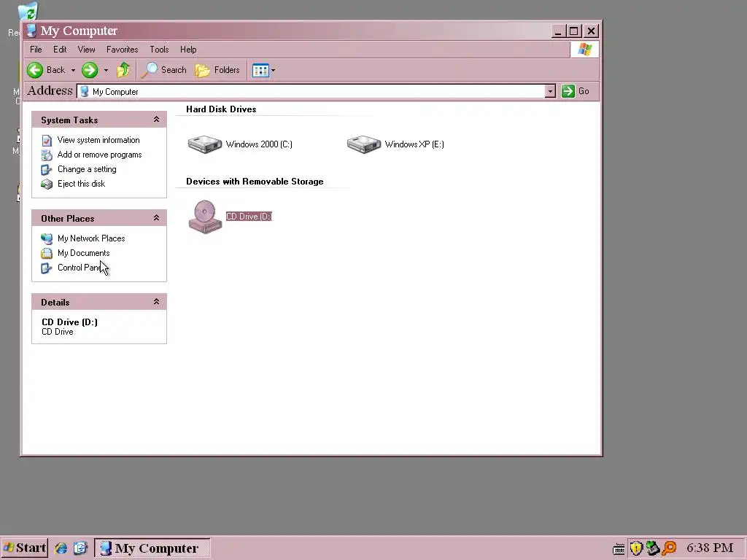Click the My Documents folder icon

point(47,253)
